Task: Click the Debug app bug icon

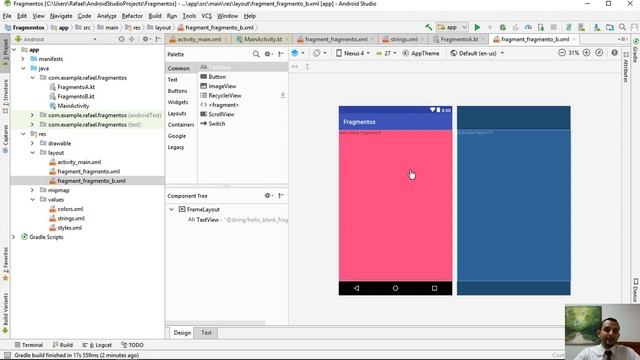Action: [503, 27]
